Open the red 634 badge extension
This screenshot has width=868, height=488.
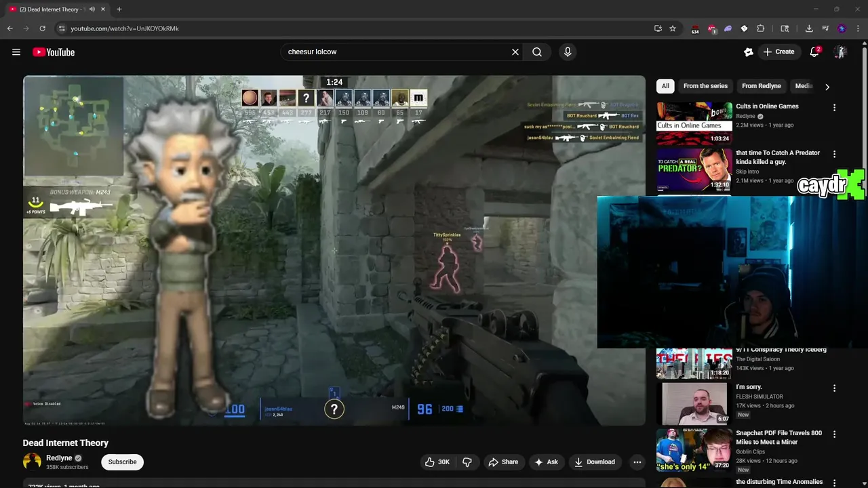695,29
